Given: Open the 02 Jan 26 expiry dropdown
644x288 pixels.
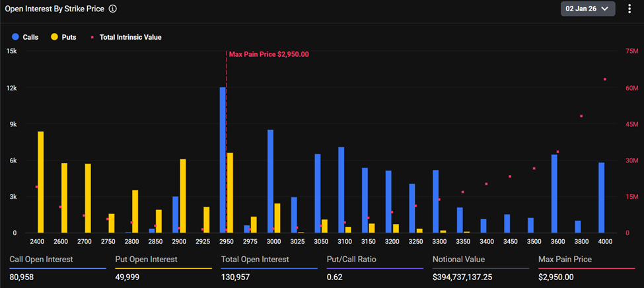Looking at the screenshot, I should click(x=587, y=9).
